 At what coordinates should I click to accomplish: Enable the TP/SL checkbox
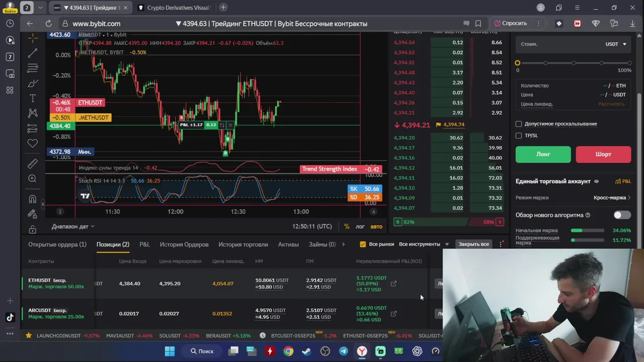click(519, 135)
